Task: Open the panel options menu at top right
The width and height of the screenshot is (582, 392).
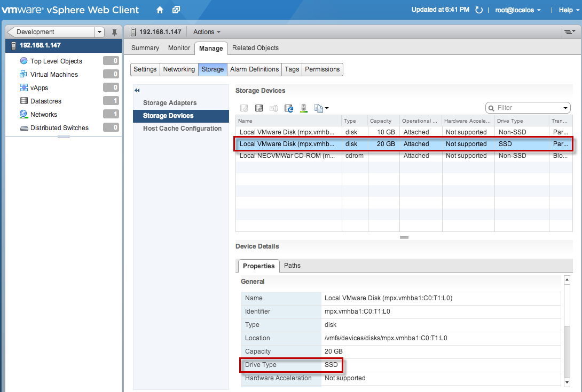Action: (570, 32)
